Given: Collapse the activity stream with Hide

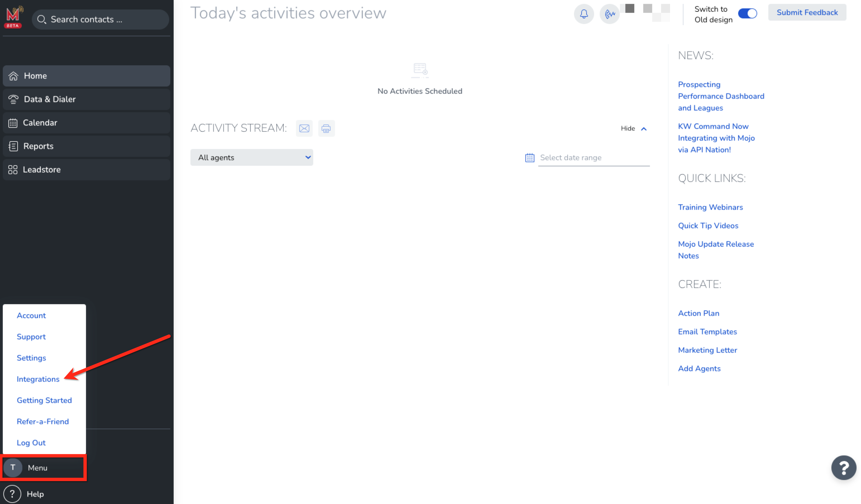Looking at the screenshot, I should pos(634,128).
